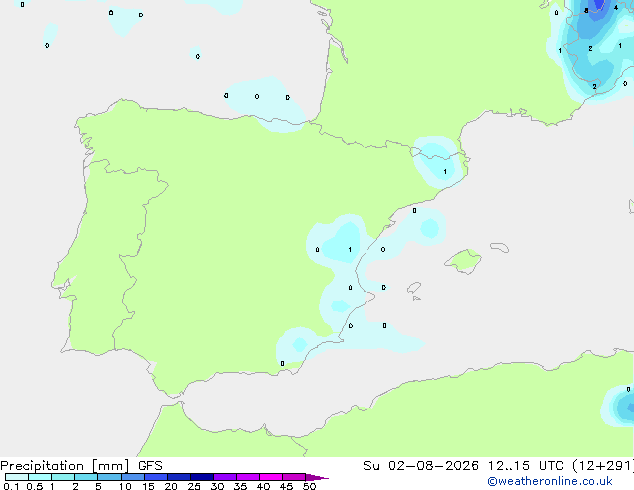Pick the magenta legend swatch between 40 and 45
The width and height of the screenshot is (634, 490).
click(271, 477)
